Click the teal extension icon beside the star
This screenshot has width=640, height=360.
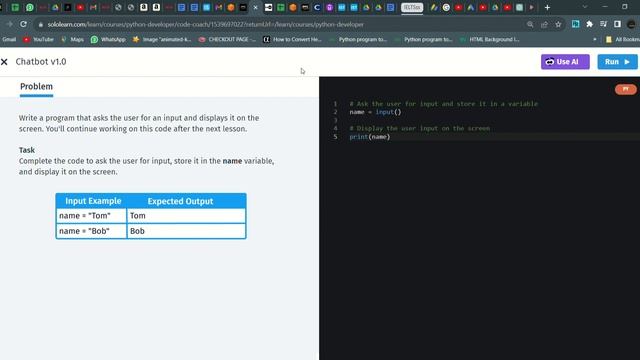point(576,24)
